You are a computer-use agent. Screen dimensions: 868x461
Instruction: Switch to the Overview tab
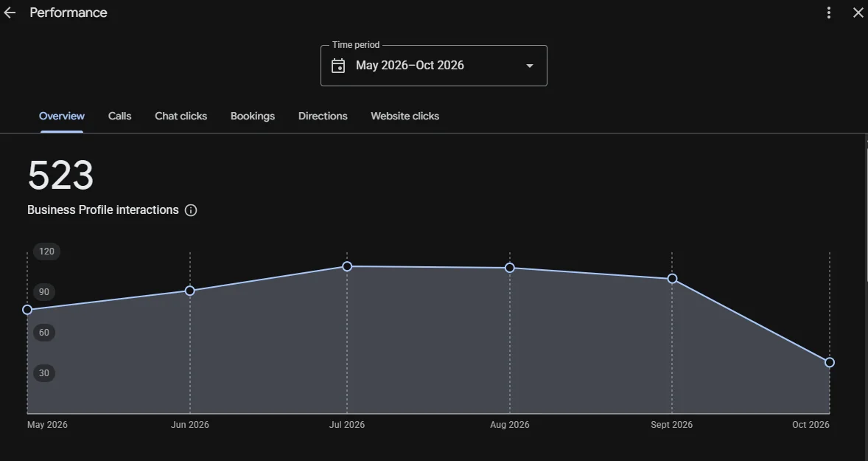(61, 116)
